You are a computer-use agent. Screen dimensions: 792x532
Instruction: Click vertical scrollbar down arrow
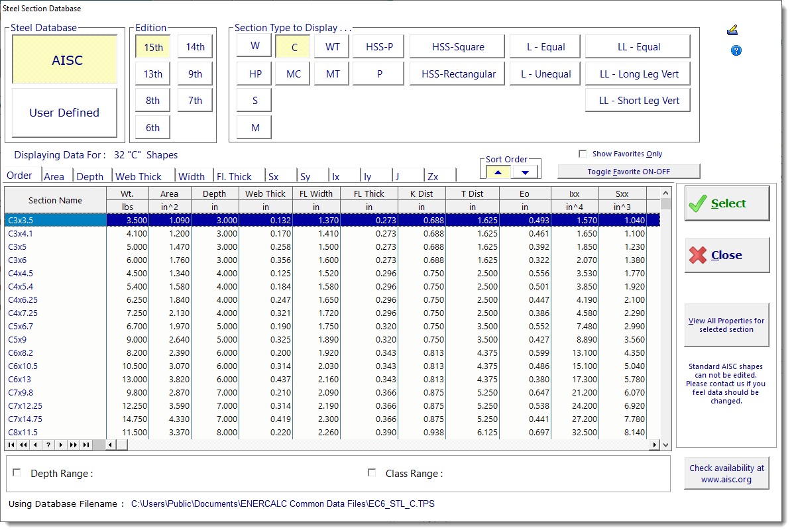[665, 445]
